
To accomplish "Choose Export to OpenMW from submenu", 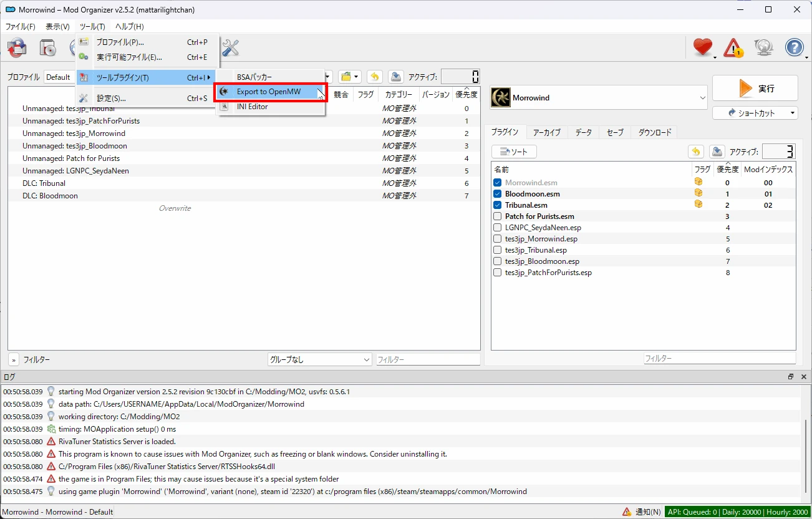I will coord(271,92).
